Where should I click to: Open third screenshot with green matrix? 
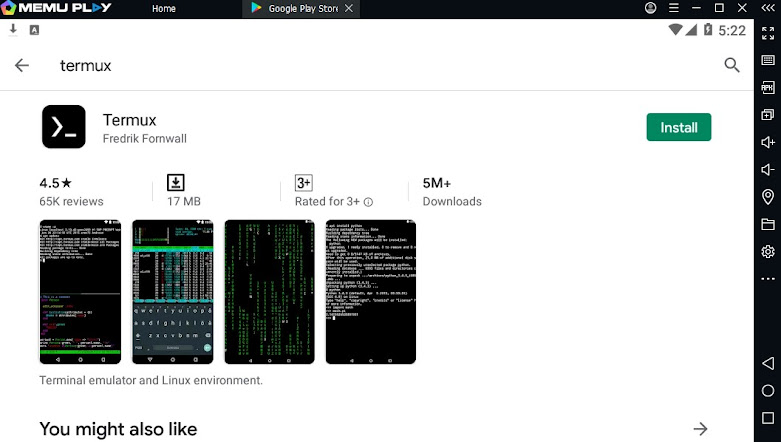269,292
